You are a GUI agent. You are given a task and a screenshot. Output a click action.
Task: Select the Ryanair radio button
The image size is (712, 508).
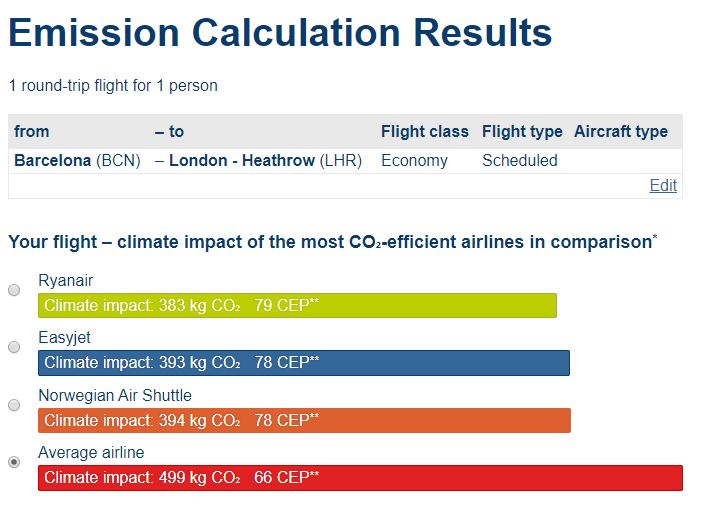[x=14, y=290]
